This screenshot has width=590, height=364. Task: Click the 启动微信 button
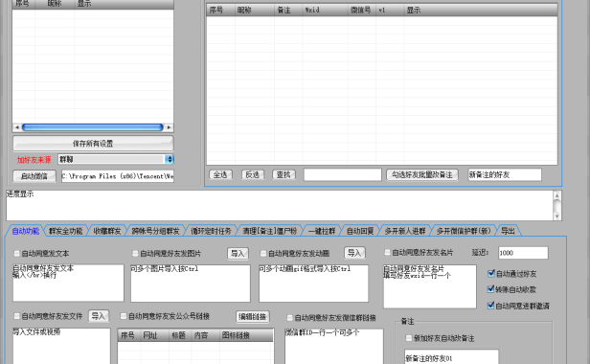click(x=34, y=176)
